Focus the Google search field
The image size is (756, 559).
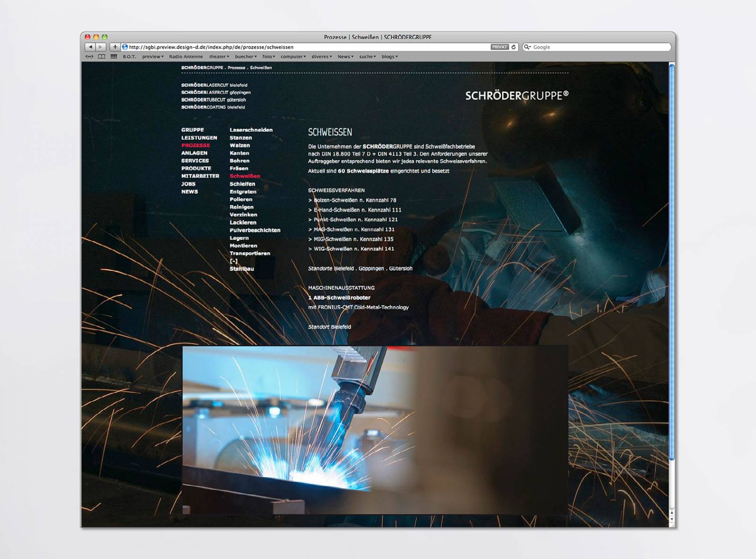pyautogui.click(x=597, y=47)
